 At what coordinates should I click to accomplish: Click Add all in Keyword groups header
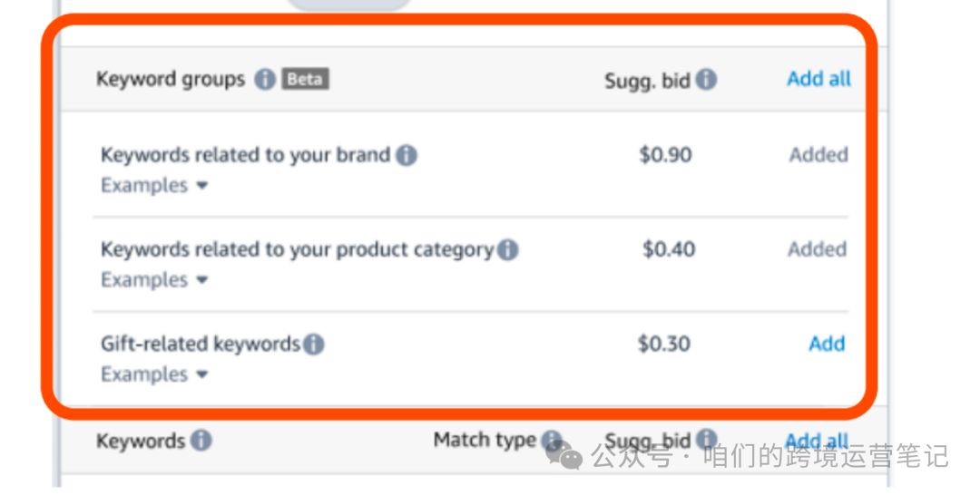818,79
